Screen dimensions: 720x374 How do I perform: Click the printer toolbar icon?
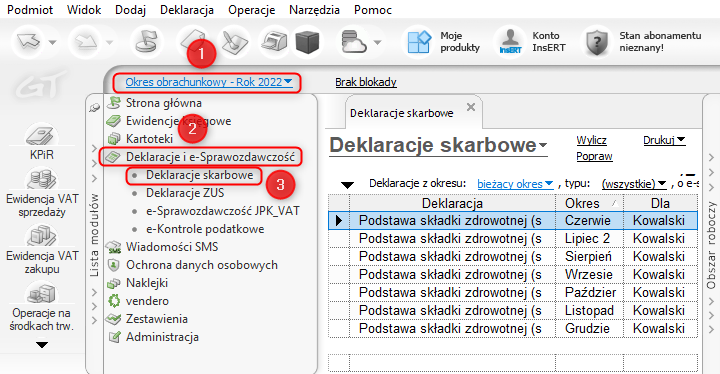(274, 42)
